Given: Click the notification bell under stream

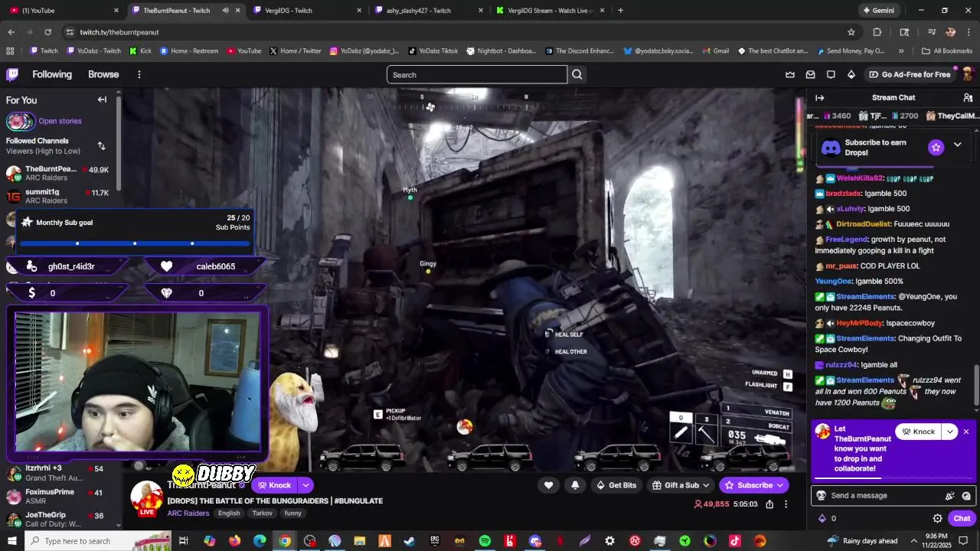Looking at the screenshot, I should coord(575,485).
